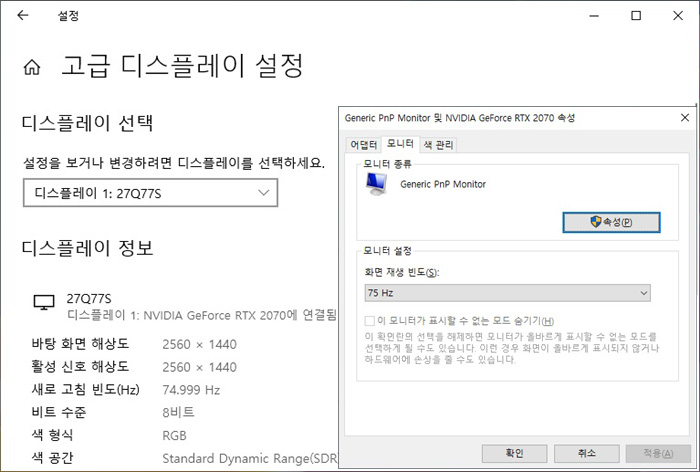700x472 pixels.
Task: Select the 모니터 tab
Action: point(400,144)
